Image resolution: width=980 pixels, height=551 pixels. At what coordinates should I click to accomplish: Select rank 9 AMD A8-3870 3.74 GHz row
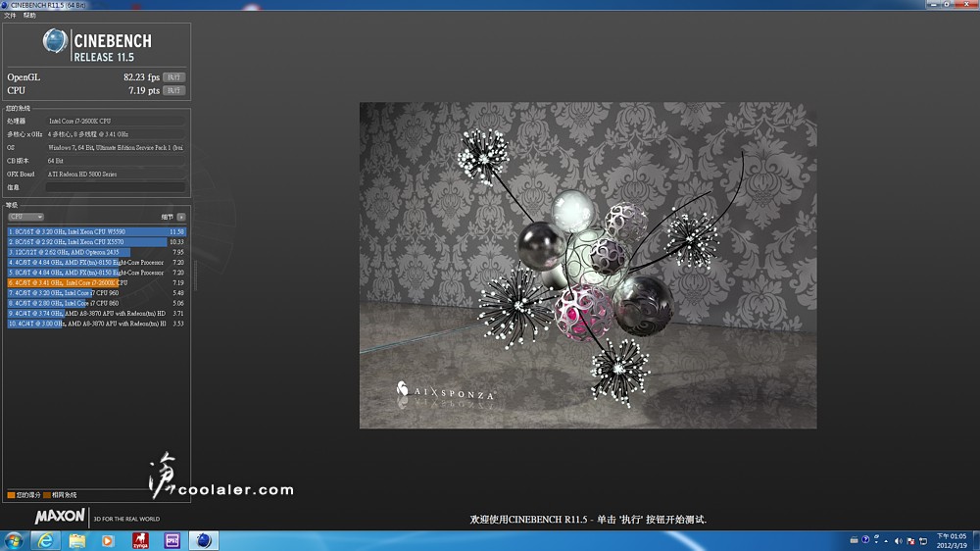[96, 314]
